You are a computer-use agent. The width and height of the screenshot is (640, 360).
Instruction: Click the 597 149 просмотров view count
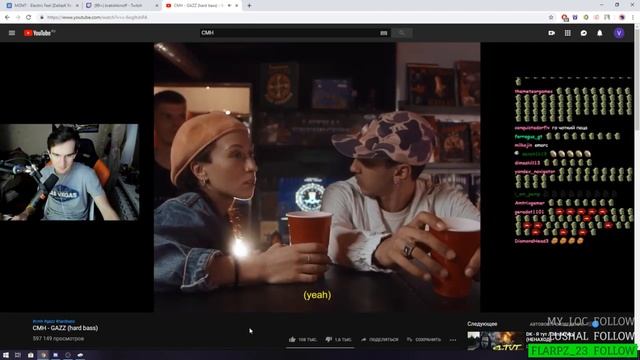(58, 339)
